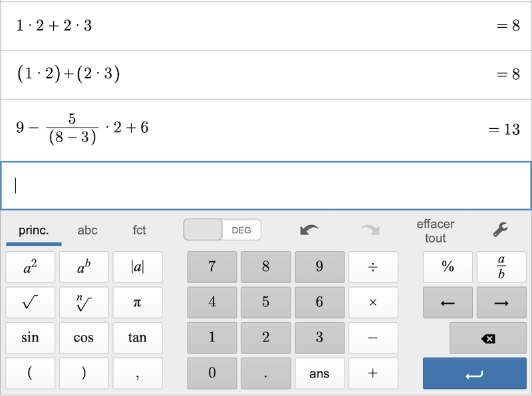The image size is (532, 396).
Task: Click the sin function key
Action: click(30, 338)
